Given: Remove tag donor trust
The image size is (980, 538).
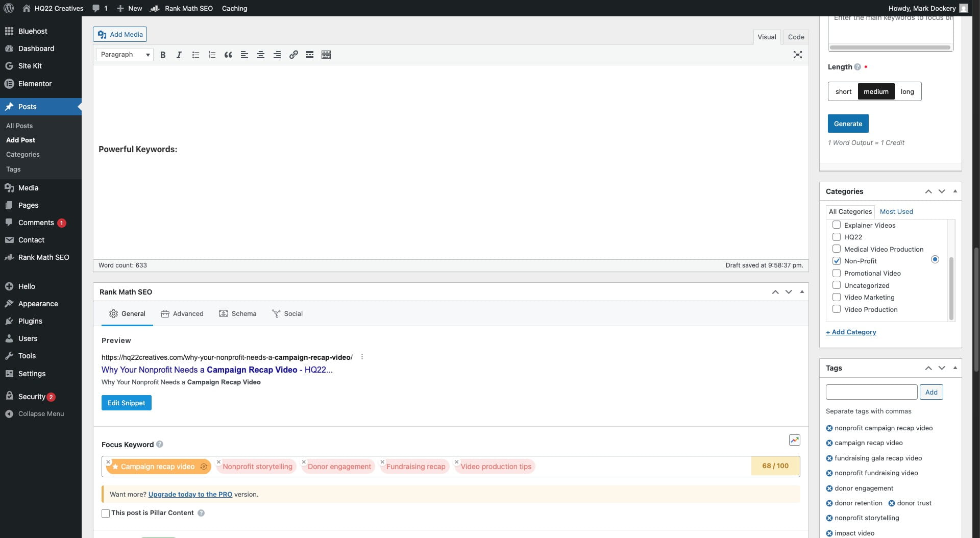Looking at the screenshot, I should click(892, 503).
